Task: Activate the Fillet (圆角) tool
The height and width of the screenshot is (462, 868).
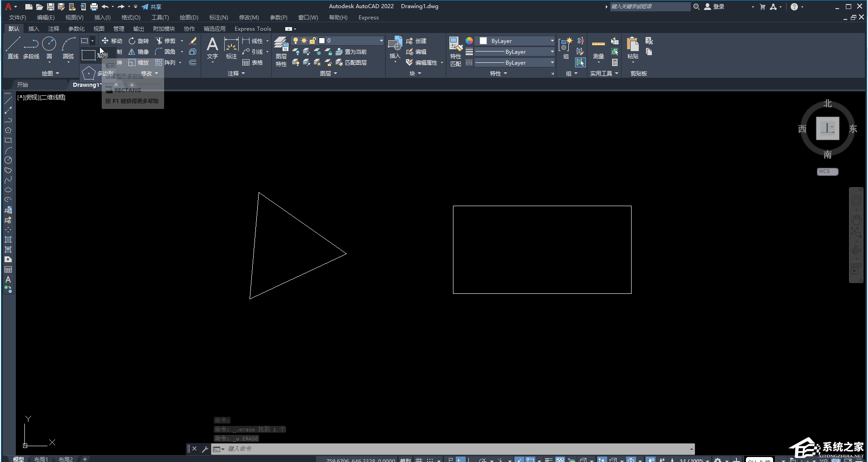Action: pyautogui.click(x=165, y=52)
